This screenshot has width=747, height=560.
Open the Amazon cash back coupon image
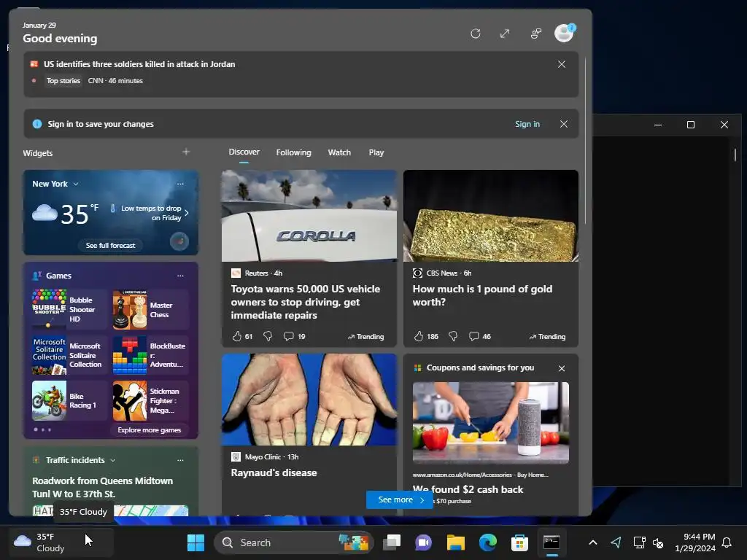[491, 423]
